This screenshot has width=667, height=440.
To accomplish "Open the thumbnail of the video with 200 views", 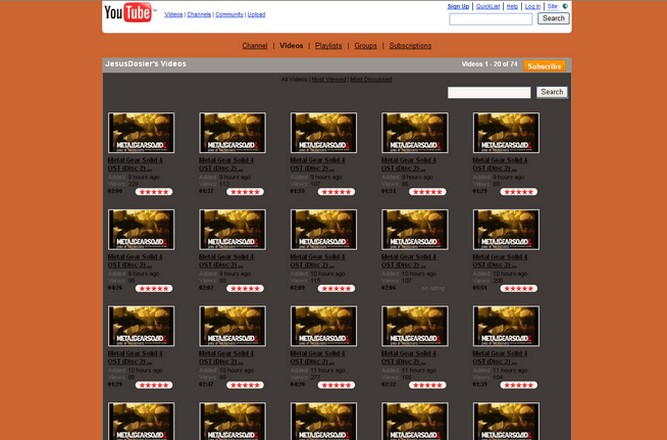I will tap(506, 229).
